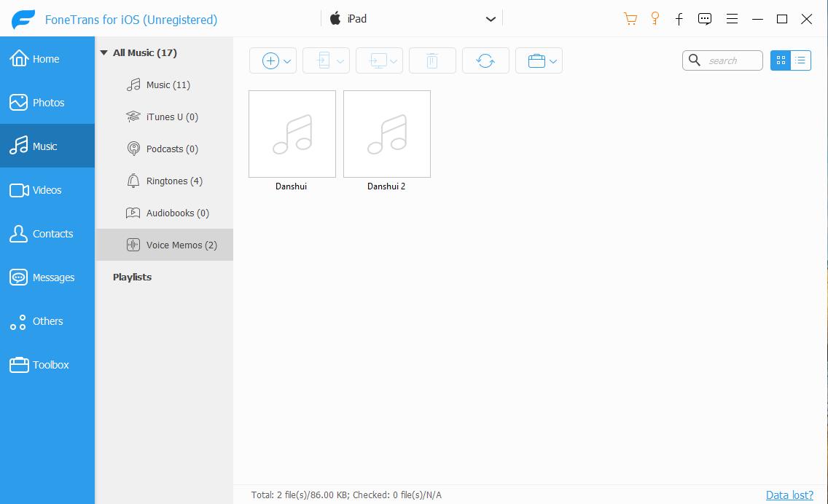The height and width of the screenshot is (504, 828).
Task: Select Music (11) category
Action: 164,85
